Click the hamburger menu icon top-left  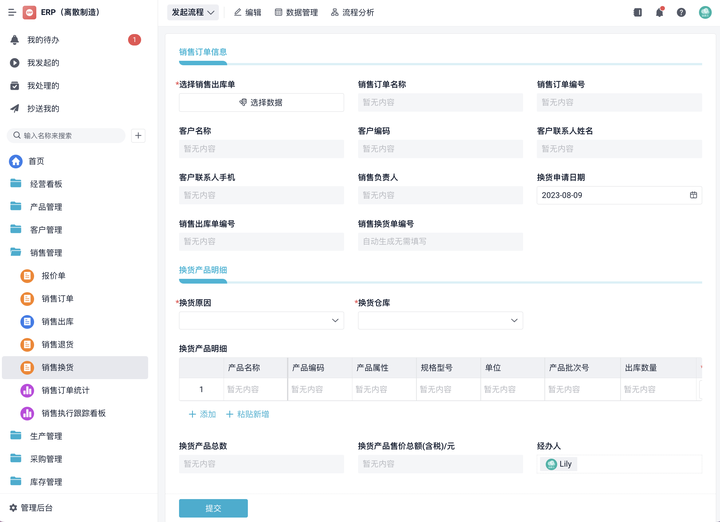point(12,13)
